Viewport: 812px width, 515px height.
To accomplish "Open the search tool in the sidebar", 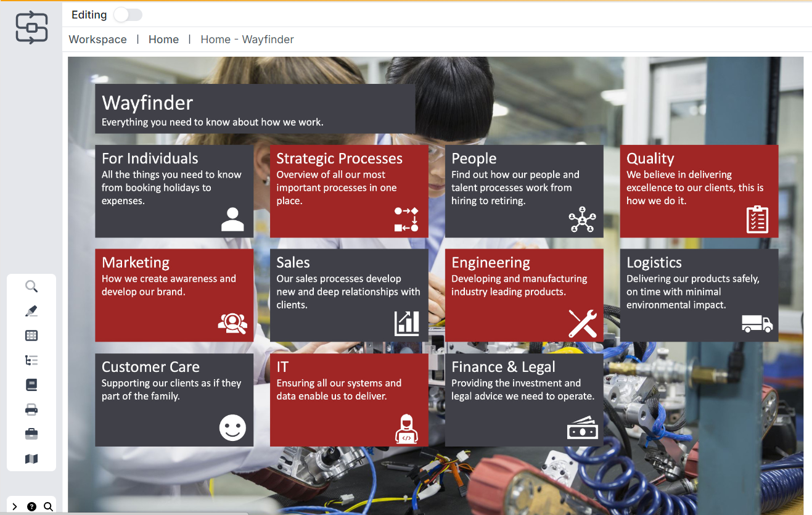I will coord(31,286).
